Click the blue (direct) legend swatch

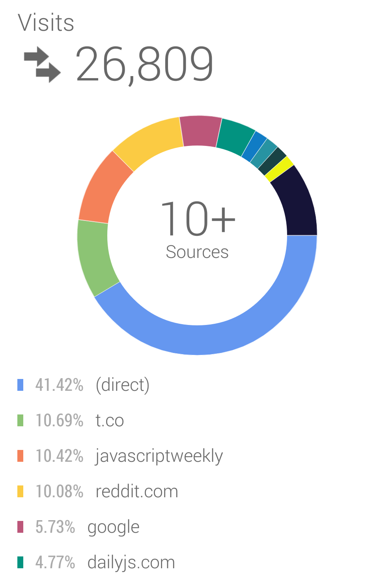tap(21, 385)
